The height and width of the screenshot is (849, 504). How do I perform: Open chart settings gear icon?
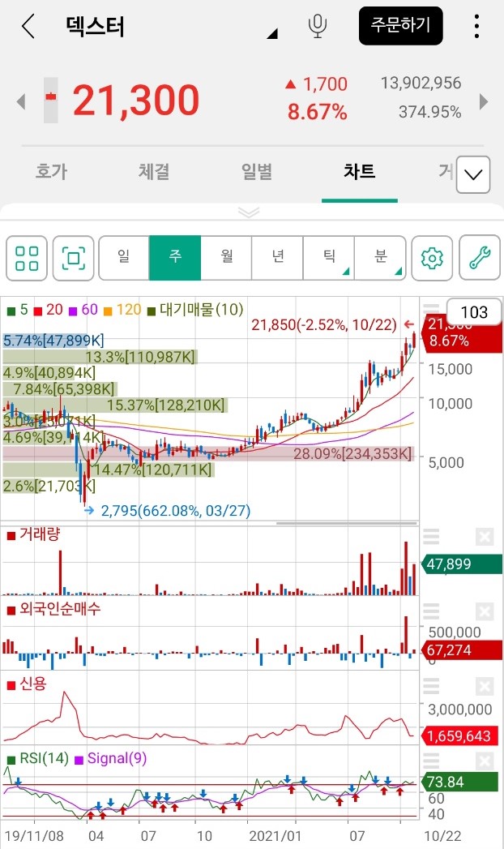[432, 258]
